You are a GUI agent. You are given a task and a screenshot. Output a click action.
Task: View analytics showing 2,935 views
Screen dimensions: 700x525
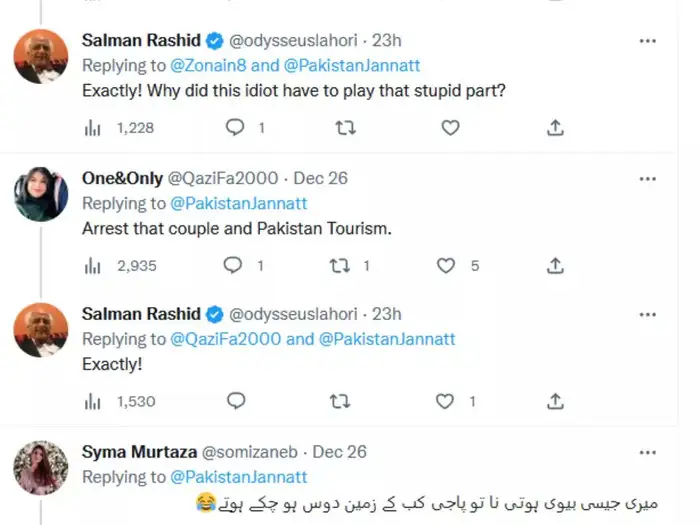pyautogui.click(x=94, y=265)
